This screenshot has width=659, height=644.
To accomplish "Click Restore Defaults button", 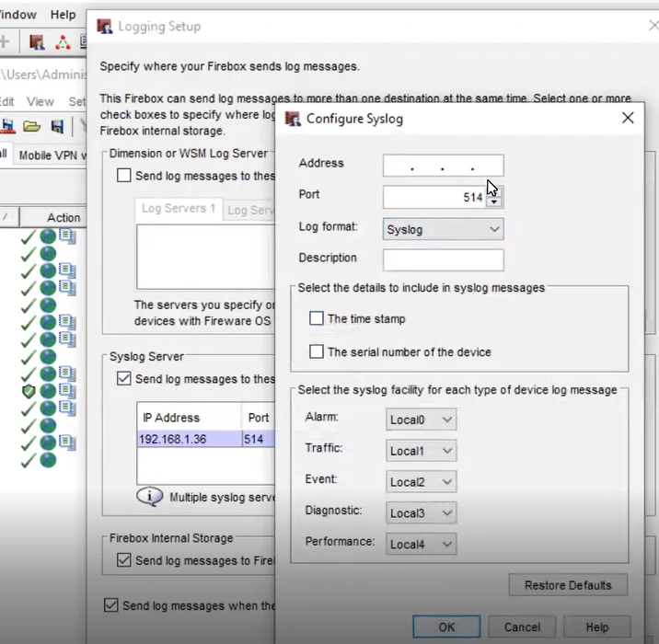I will [568, 585].
